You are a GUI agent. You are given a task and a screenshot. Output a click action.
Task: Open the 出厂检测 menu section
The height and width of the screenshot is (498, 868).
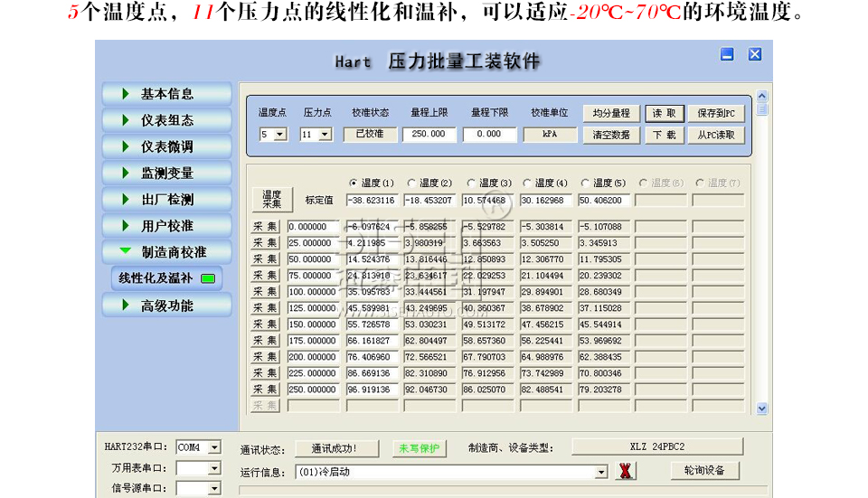(x=166, y=199)
